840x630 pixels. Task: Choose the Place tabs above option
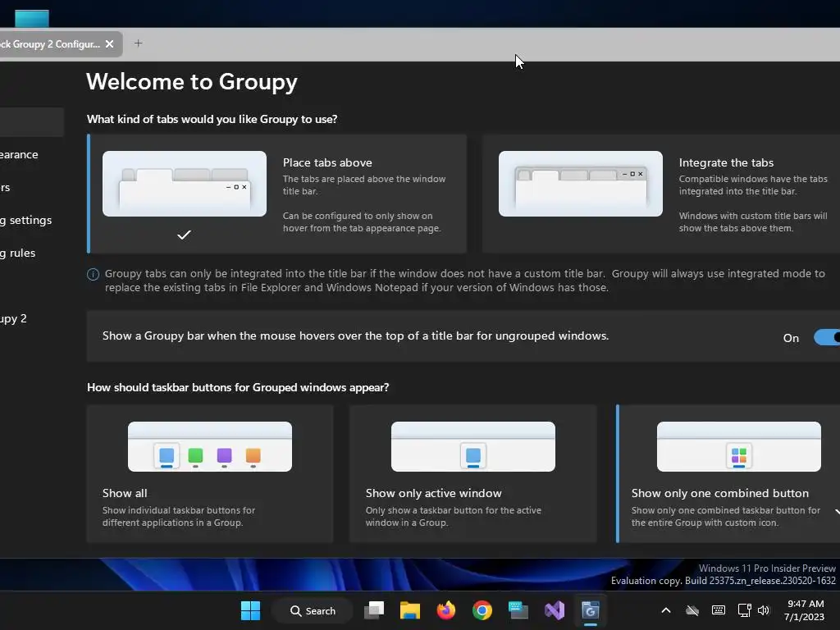[x=277, y=194]
